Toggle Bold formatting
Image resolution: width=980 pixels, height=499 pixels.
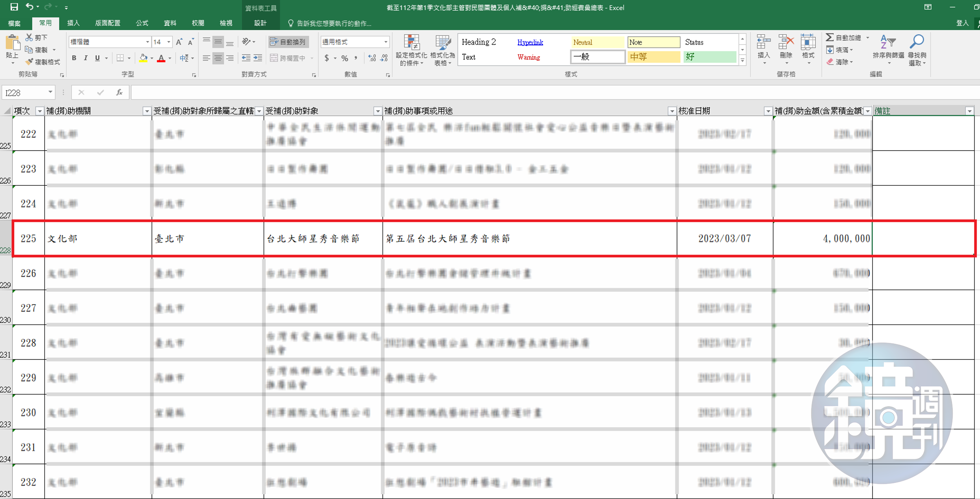[74, 58]
